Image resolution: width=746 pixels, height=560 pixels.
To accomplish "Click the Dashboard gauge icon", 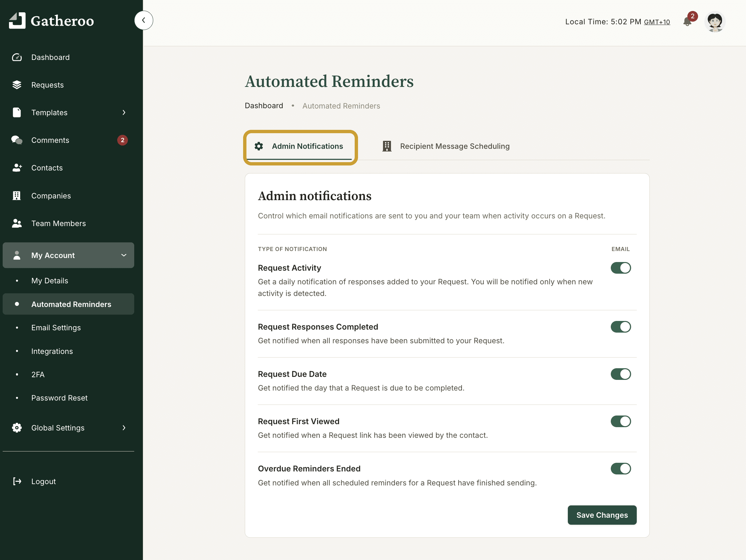I will [x=17, y=57].
